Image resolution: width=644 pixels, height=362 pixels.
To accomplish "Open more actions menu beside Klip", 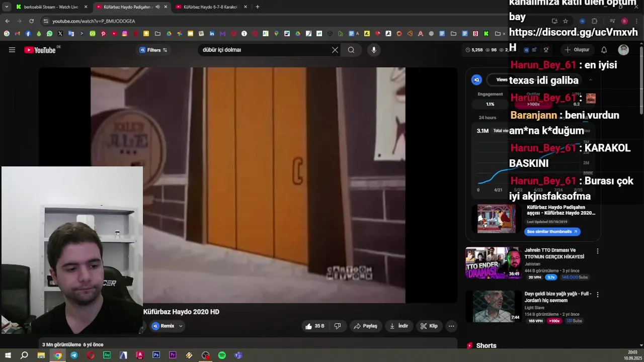I will point(451,326).
